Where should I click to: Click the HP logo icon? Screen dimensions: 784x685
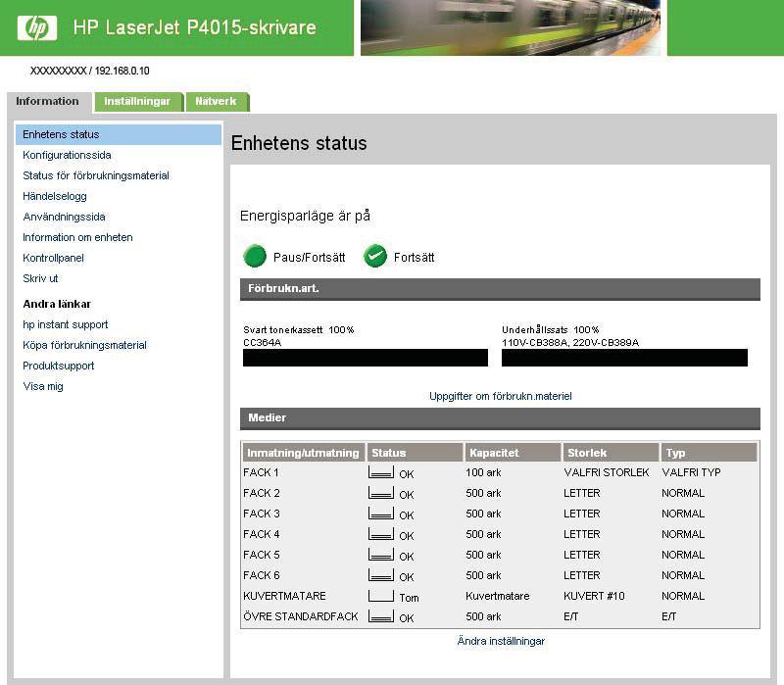(37, 27)
